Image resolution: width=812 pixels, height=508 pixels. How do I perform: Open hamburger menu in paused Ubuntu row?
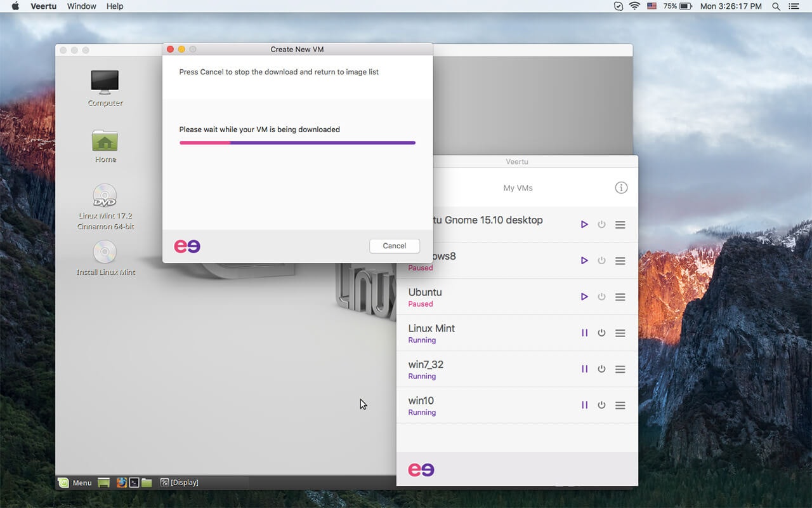point(620,297)
